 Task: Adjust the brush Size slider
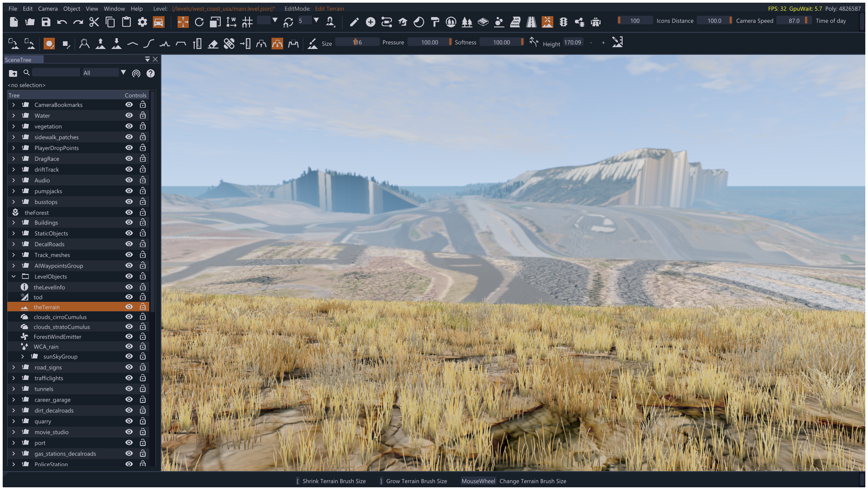click(357, 42)
